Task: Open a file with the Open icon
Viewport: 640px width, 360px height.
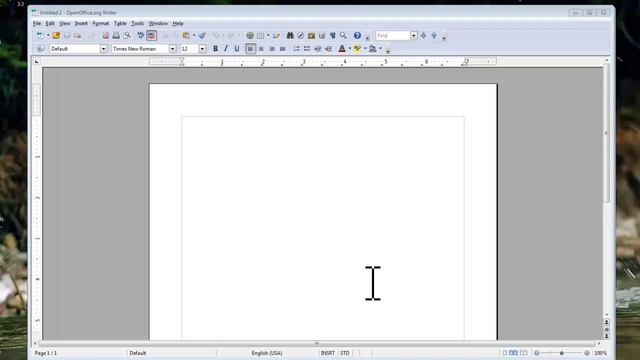Action: 56,36
